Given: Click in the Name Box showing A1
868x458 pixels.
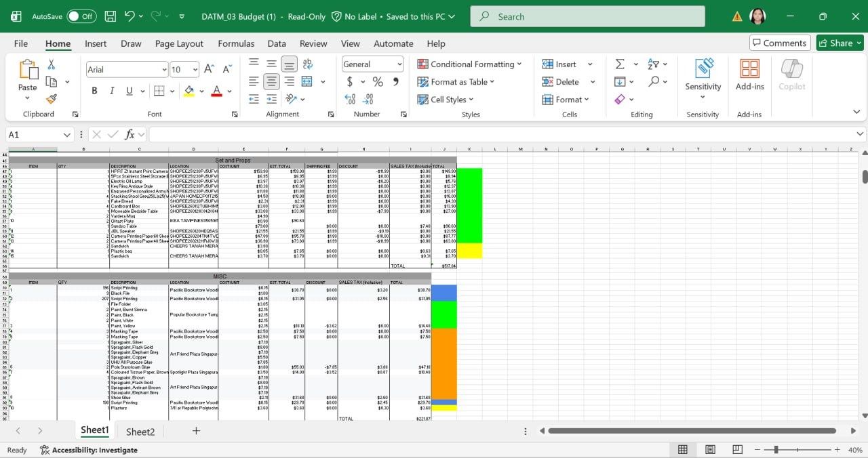Looking at the screenshot, I should point(34,135).
